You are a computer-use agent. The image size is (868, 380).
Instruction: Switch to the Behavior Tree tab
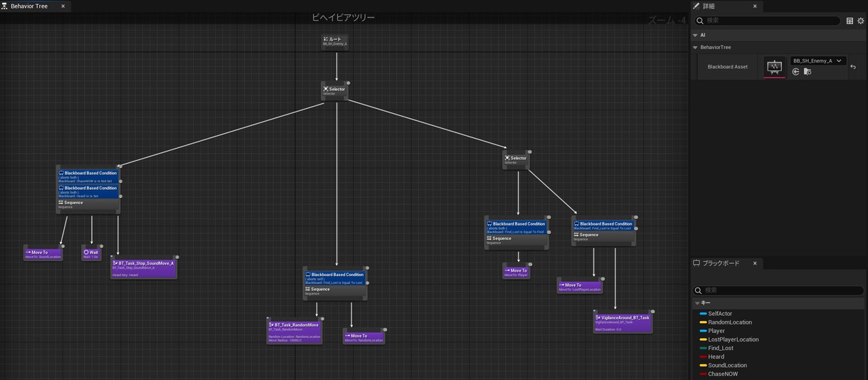click(28, 6)
